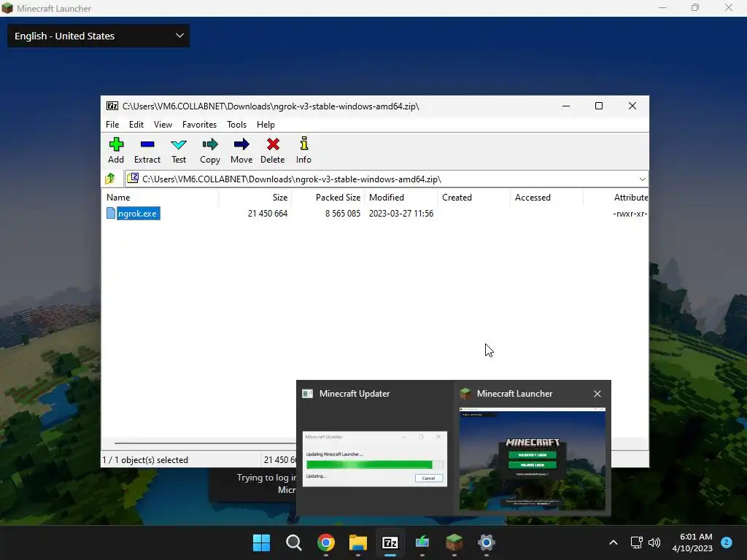Select the ngrok.exe file name
This screenshot has height=560, width=747.
coord(137,214)
